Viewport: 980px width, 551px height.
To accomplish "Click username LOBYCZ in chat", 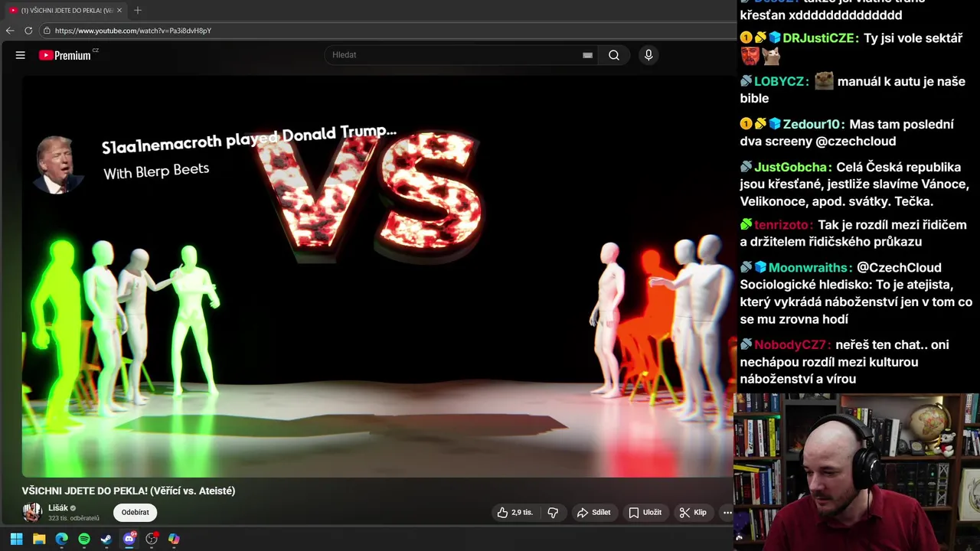I will pos(779,81).
